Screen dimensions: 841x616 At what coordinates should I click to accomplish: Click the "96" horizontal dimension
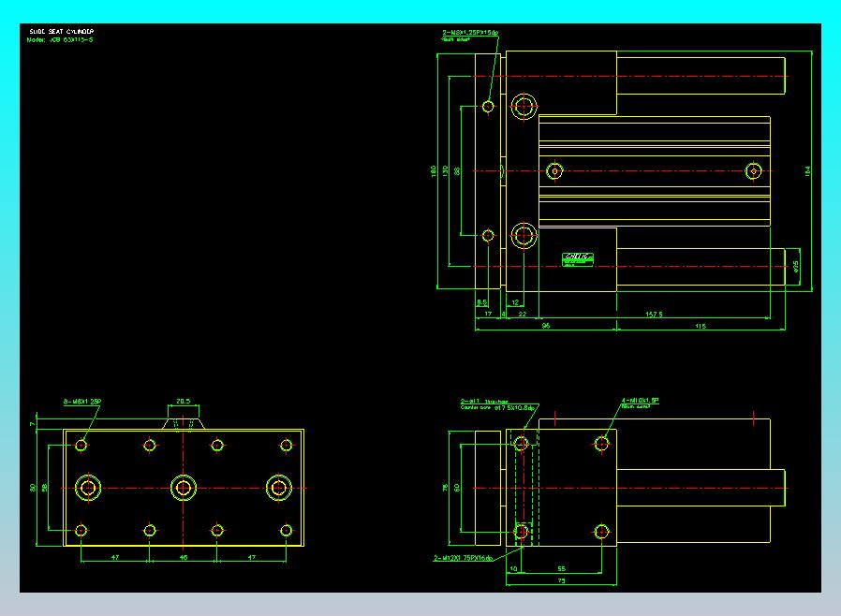click(x=546, y=326)
